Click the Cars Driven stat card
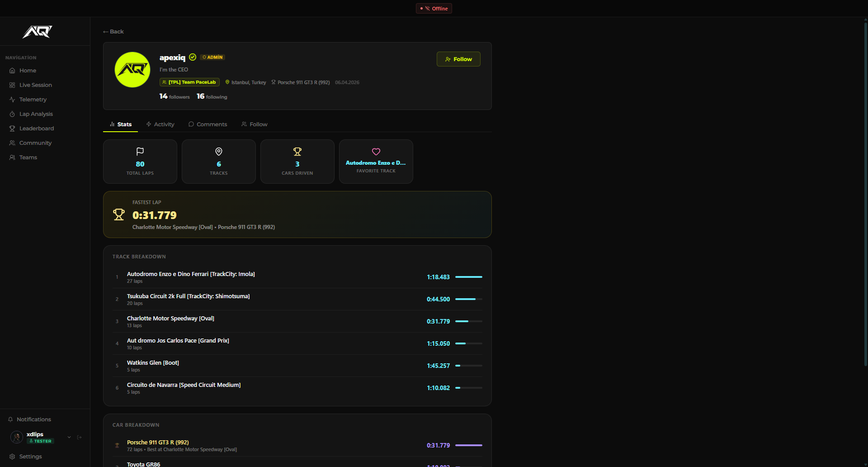The width and height of the screenshot is (868, 467). click(x=297, y=162)
